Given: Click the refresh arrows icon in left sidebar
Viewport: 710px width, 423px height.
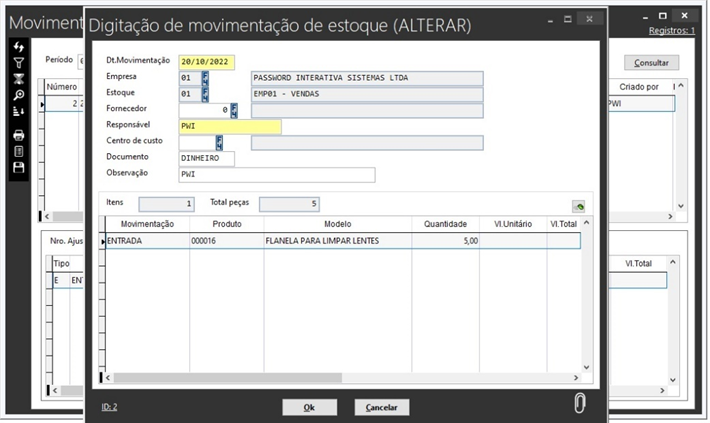Looking at the screenshot, I should click(18, 47).
